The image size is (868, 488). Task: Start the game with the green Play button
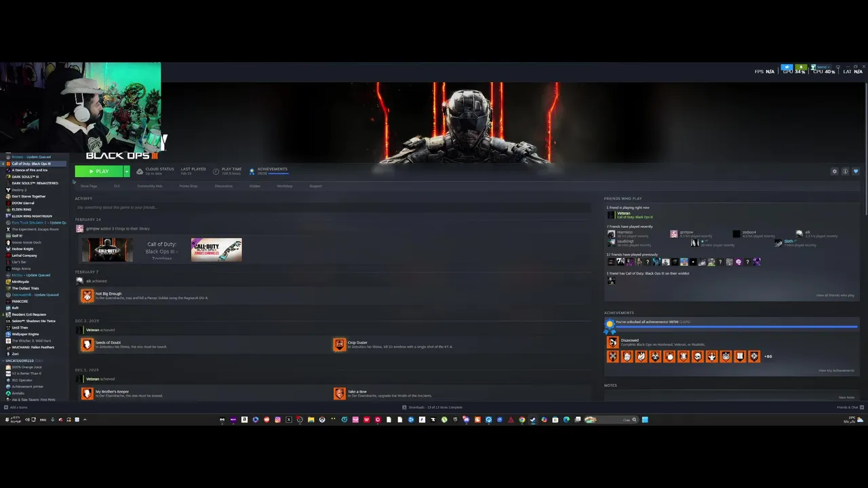(x=98, y=171)
